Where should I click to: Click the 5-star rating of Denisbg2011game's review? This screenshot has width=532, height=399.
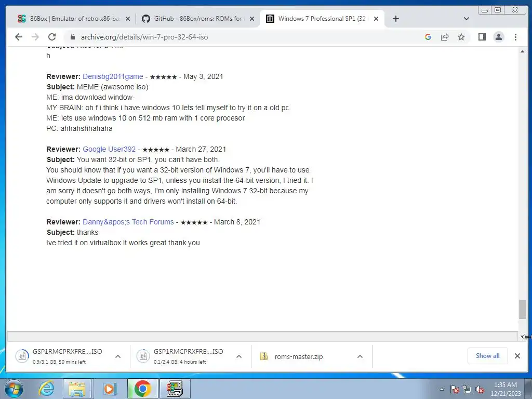tap(163, 77)
